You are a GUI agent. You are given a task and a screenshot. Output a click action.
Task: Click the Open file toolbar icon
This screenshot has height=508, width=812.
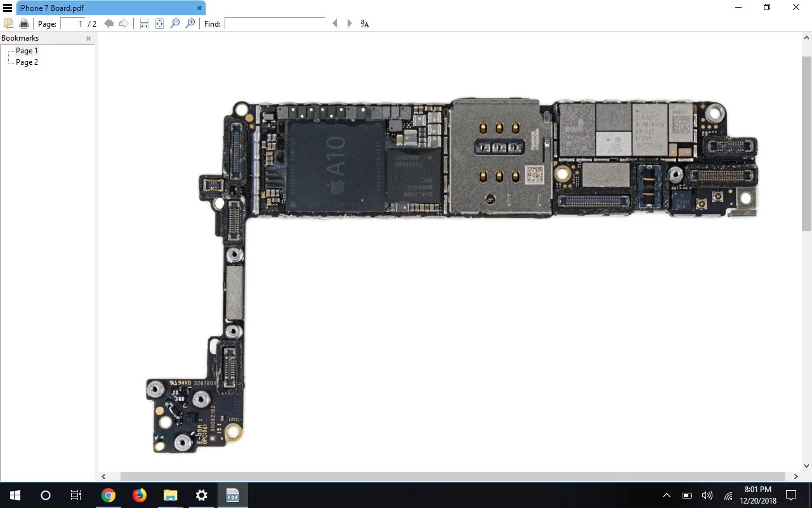point(9,23)
